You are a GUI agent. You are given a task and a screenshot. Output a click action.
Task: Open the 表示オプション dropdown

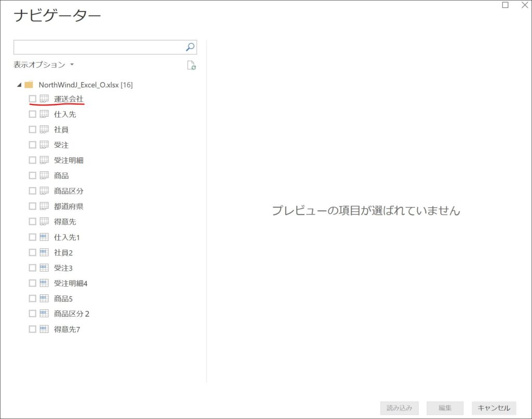tap(44, 64)
